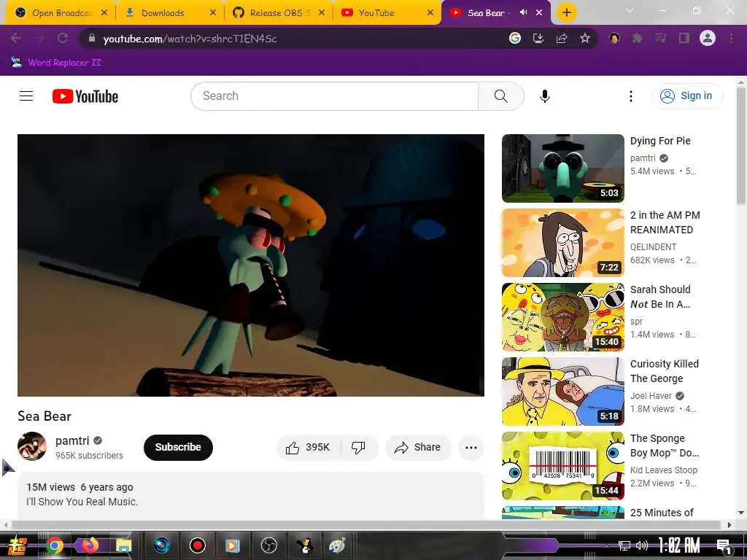747x560 pixels.
Task: Click into the YouTube search field
Action: pyautogui.click(x=334, y=96)
